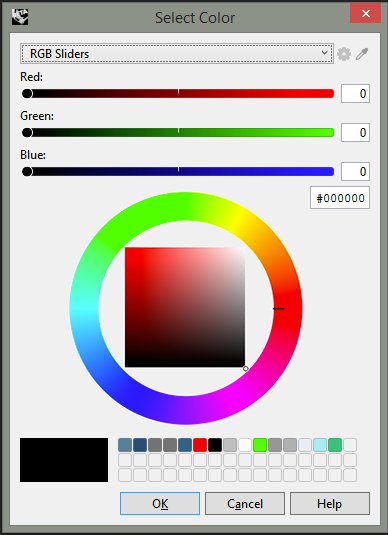Click the "Green:" label

click(37, 116)
